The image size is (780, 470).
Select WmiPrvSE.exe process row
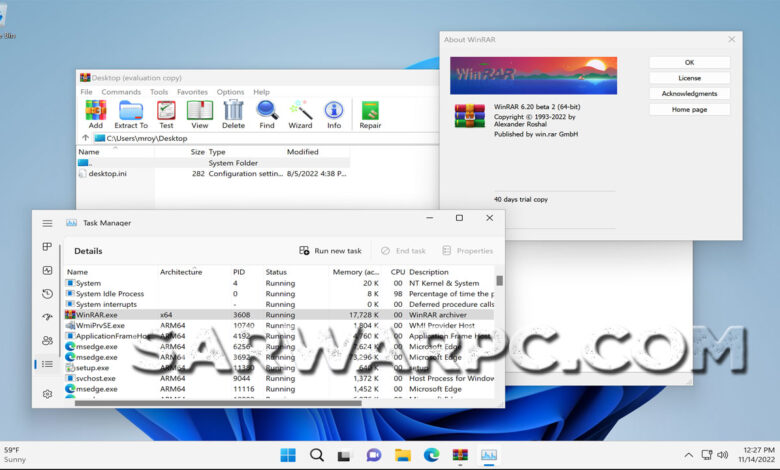tap(279, 325)
